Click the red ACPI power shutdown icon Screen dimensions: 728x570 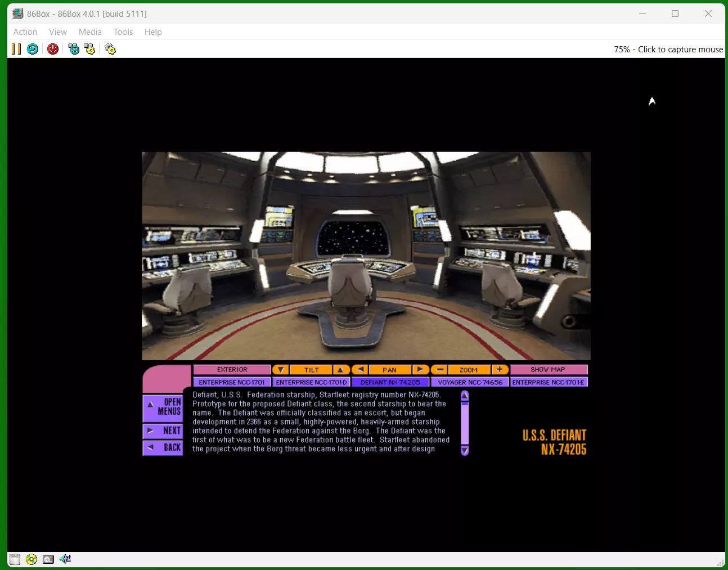53,49
